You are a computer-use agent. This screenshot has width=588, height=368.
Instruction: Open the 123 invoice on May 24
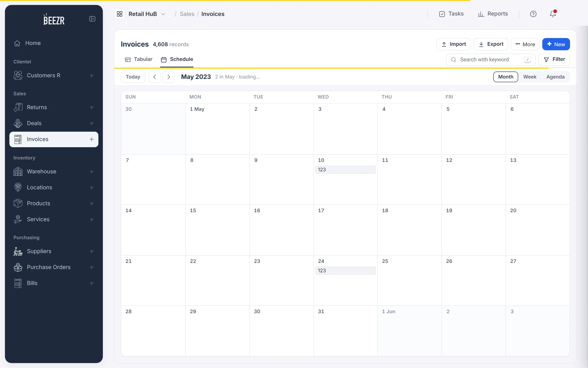coord(345,271)
